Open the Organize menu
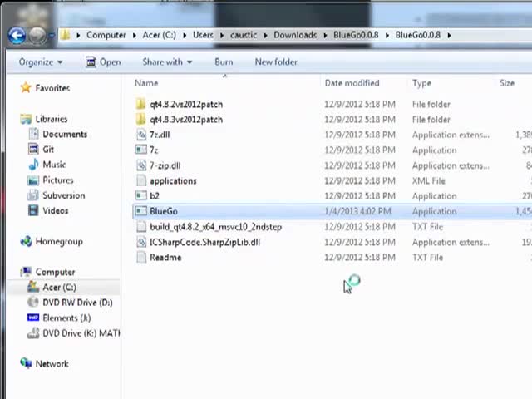Image resolution: width=532 pixels, height=399 pixels. click(x=41, y=62)
